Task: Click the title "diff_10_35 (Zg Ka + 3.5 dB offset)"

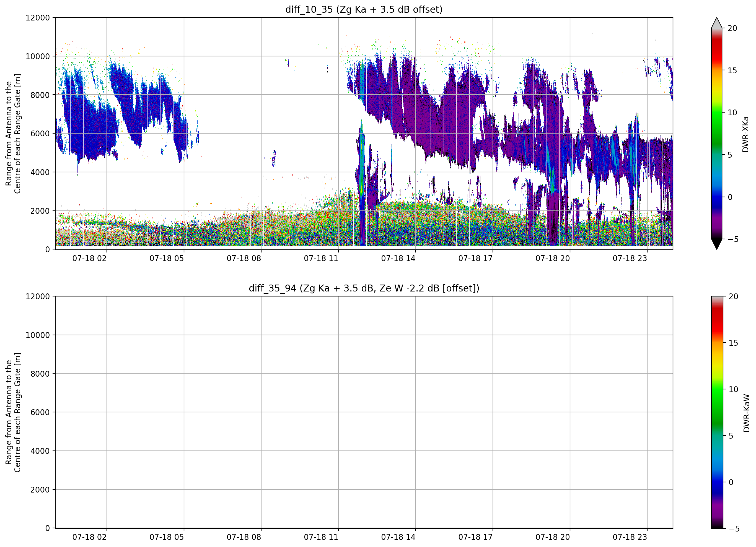Action: click(x=364, y=9)
